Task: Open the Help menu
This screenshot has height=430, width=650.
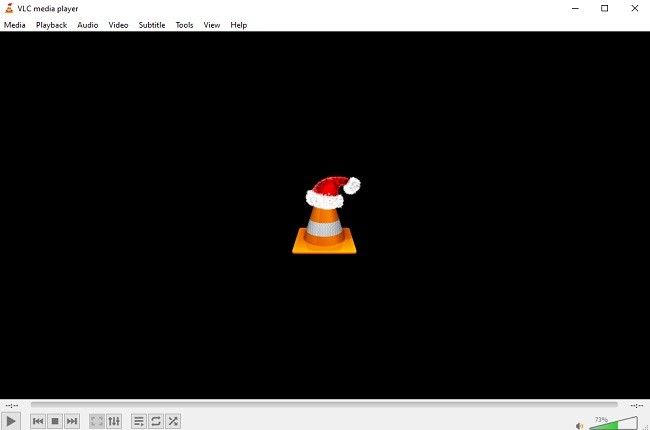Action: click(238, 25)
